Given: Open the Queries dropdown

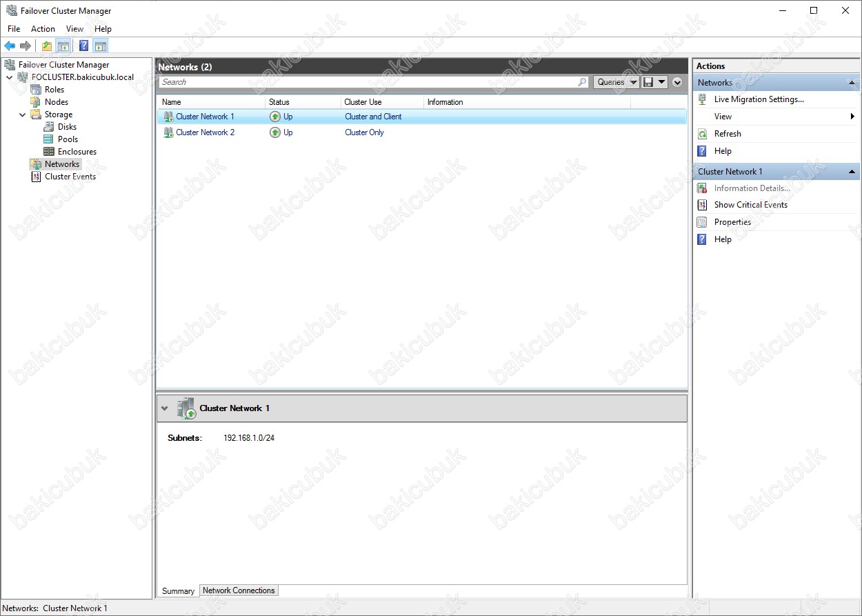Looking at the screenshot, I should click(617, 82).
